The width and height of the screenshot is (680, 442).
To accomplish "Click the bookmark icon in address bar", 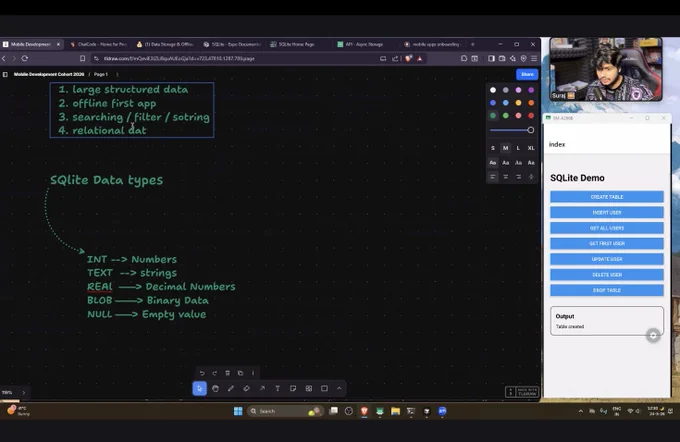I will tap(82, 58).
